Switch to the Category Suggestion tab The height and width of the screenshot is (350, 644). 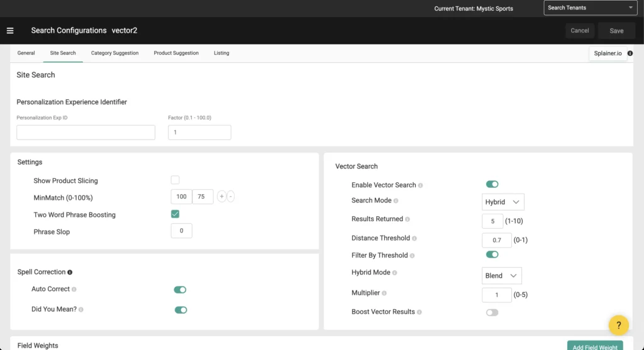click(114, 53)
